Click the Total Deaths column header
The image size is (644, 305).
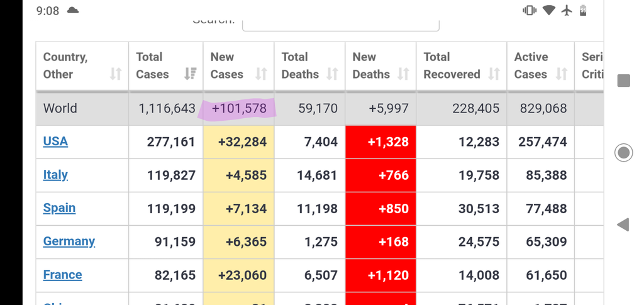click(x=309, y=65)
